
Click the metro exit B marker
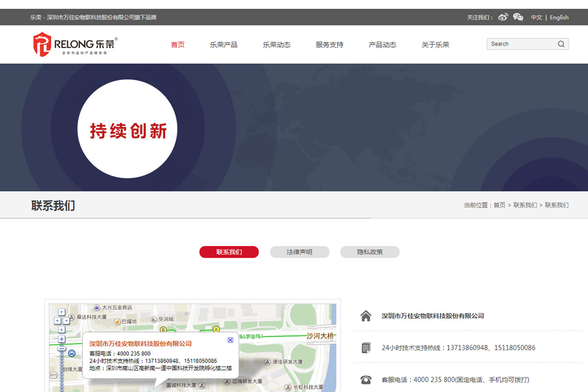tap(163, 330)
